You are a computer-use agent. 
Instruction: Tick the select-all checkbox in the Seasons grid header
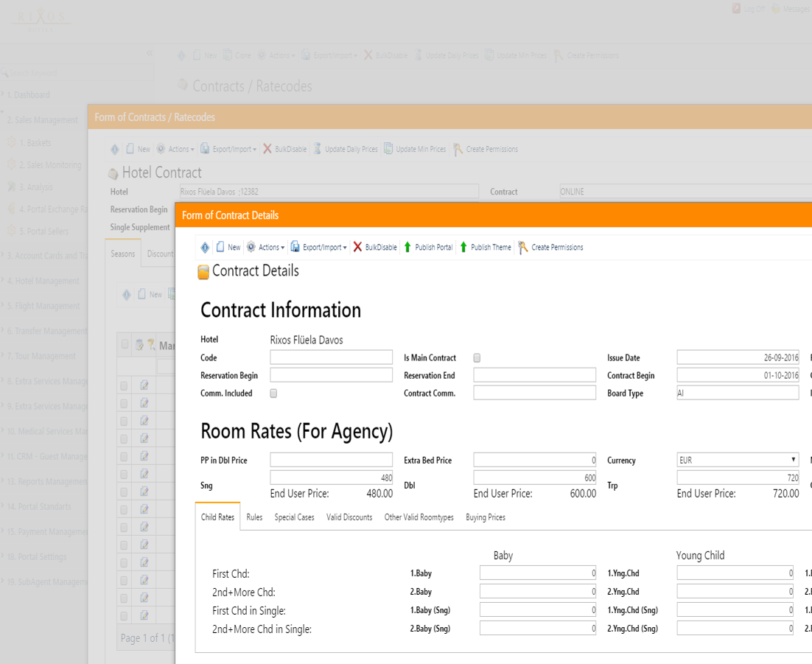(x=125, y=344)
